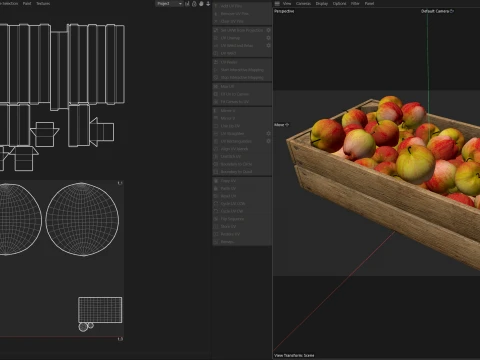The height and width of the screenshot is (360, 480).
Task: Open the viewport View menu
Action: 287,3
